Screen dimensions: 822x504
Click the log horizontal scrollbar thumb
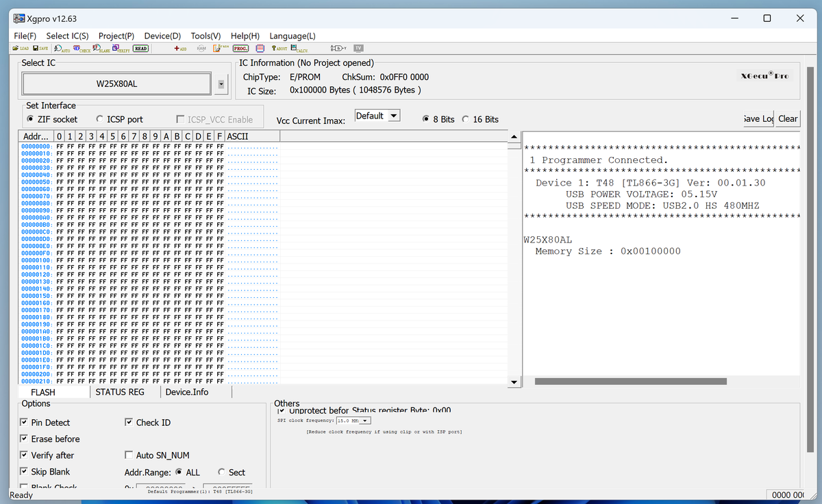click(x=630, y=381)
